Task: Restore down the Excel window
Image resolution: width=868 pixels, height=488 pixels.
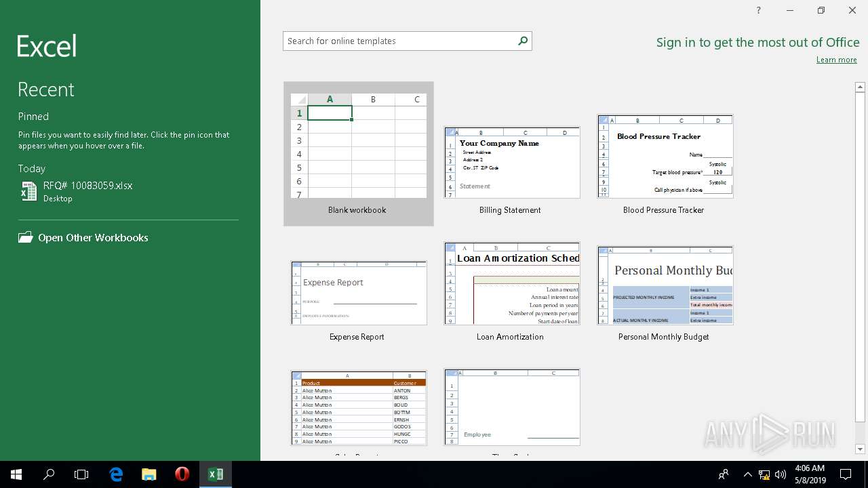Action: (821, 10)
